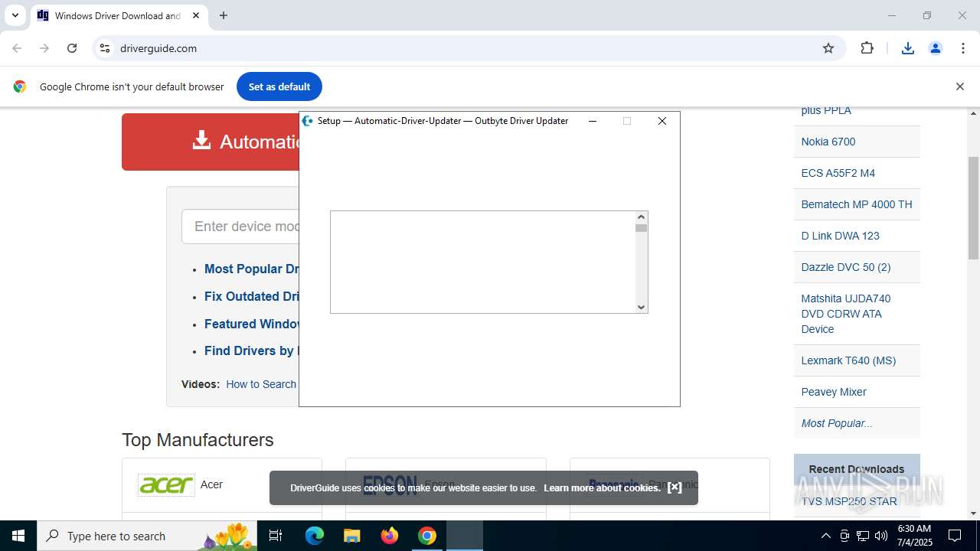Open the Chrome tab search dropdown
The width and height of the screenshot is (980, 551).
click(x=15, y=15)
